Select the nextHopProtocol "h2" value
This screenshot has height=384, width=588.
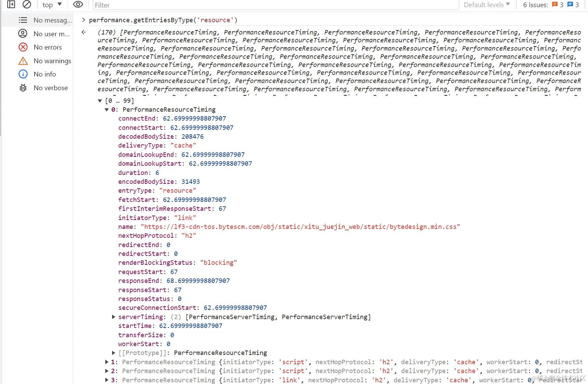189,236
